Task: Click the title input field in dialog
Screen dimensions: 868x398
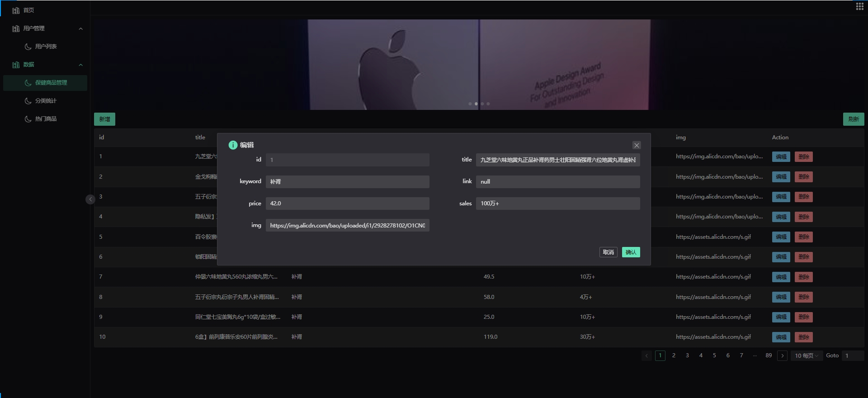Action: click(558, 160)
